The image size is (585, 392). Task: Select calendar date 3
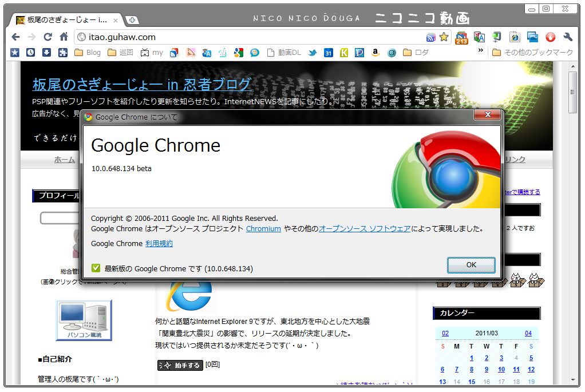(501, 358)
